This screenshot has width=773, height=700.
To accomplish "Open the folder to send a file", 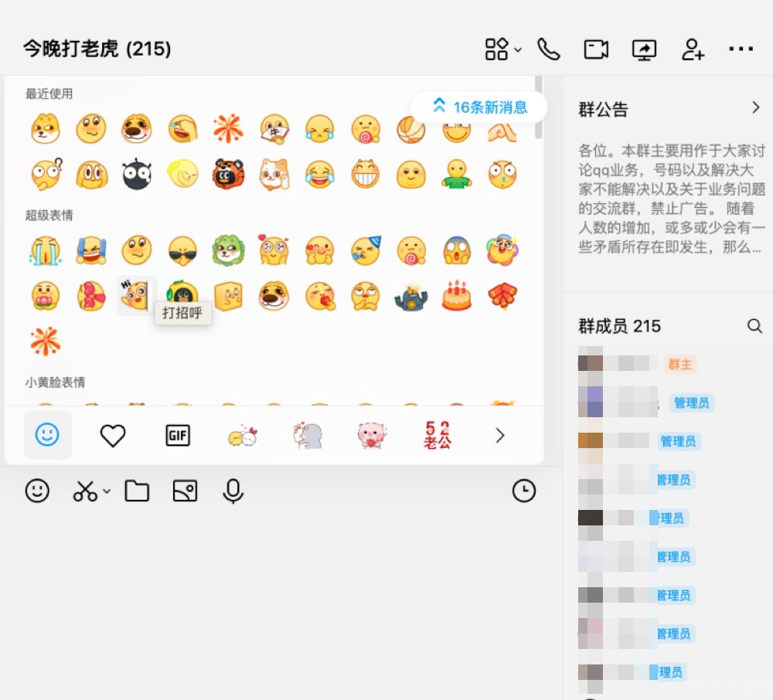I will point(137,491).
